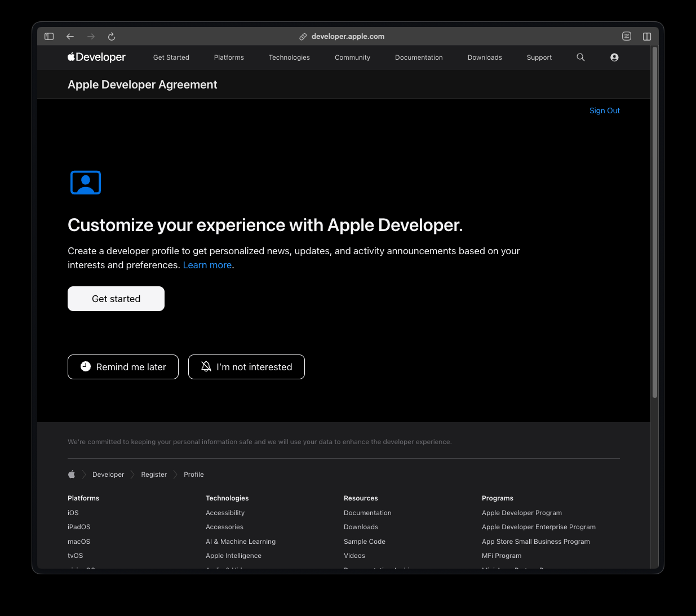The height and width of the screenshot is (616, 696).
Task: Open Downloads link under Resources
Action: click(x=361, y=527)
